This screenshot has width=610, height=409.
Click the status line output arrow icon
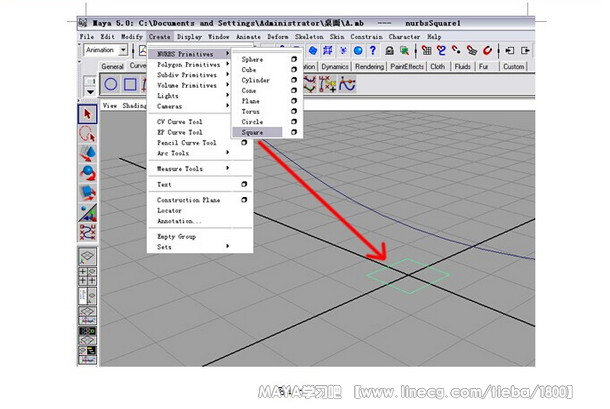tap(525, 50)
